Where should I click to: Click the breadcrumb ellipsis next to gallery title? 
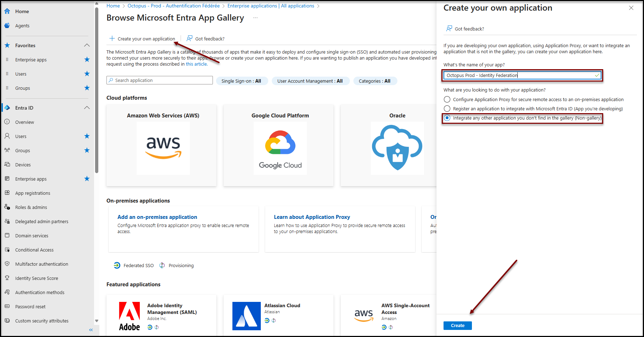point(255,18)
